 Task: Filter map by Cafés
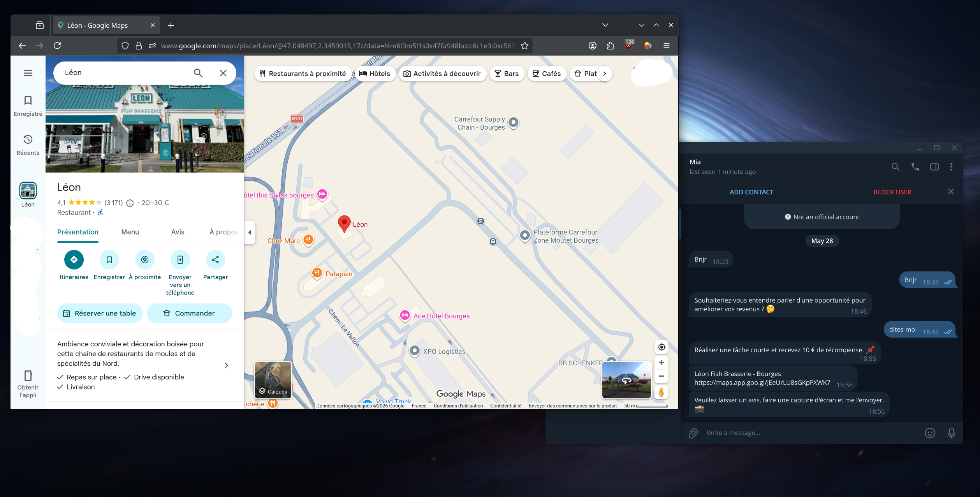pyautogui.click(x=547, y=74)
